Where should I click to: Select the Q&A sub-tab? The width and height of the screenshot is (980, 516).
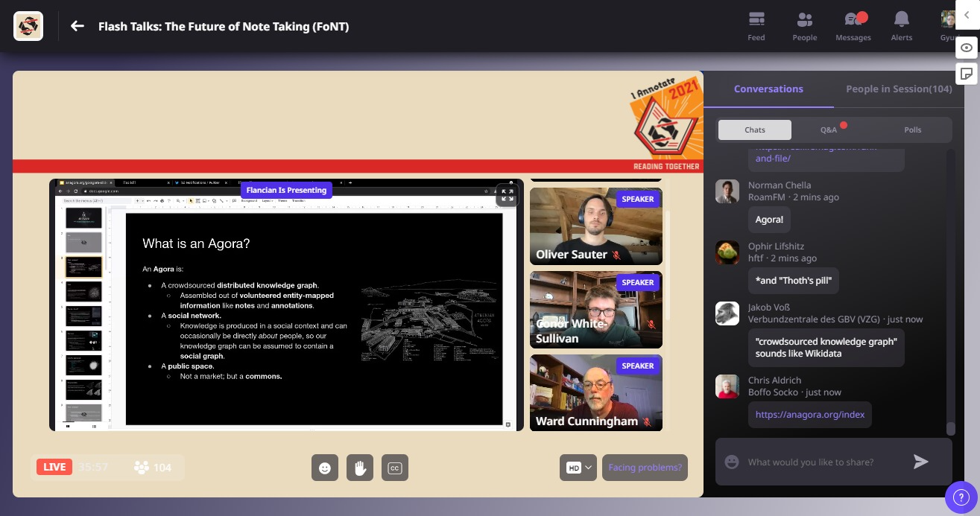pyautogui.click(x=829, y=130)
